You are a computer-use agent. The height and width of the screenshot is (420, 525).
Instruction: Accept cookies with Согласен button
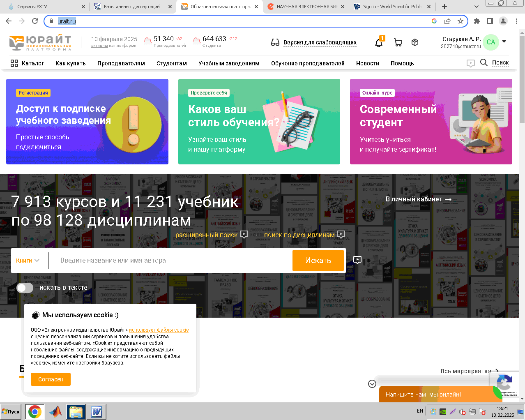coord(51,379)
